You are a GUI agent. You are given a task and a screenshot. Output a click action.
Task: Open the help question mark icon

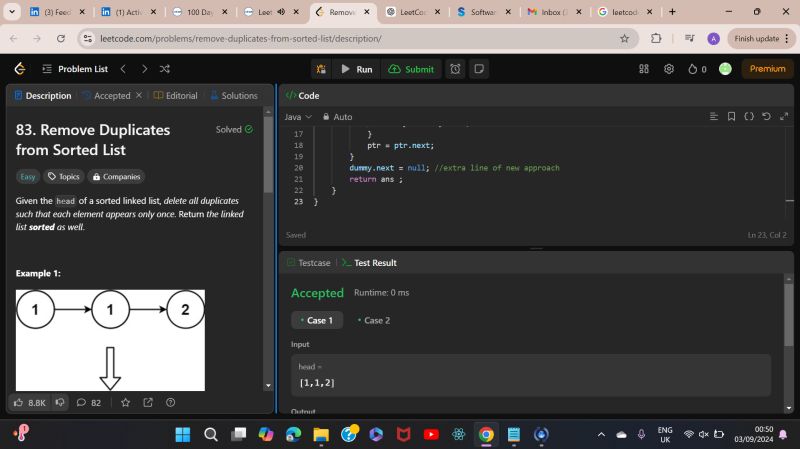click(171, 403)
